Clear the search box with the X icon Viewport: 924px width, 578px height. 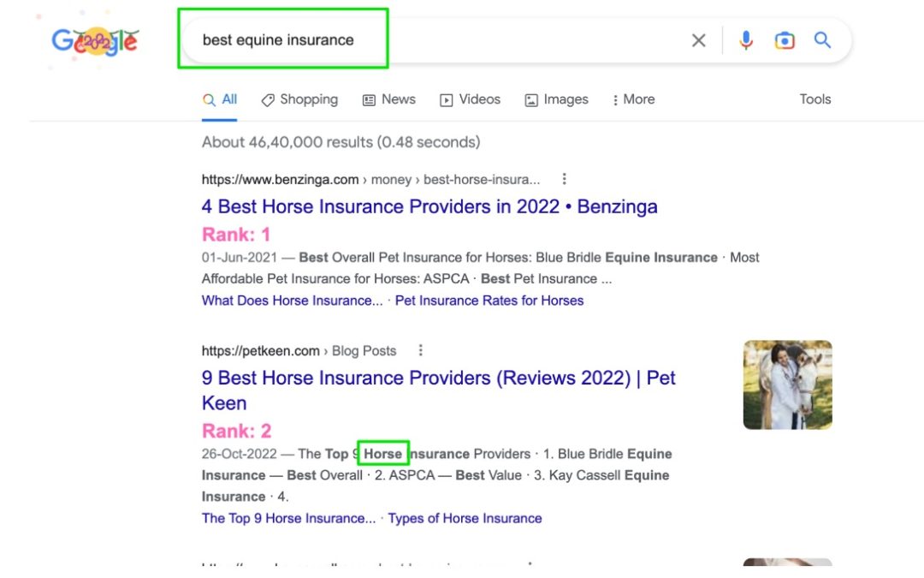click(698, 39)
